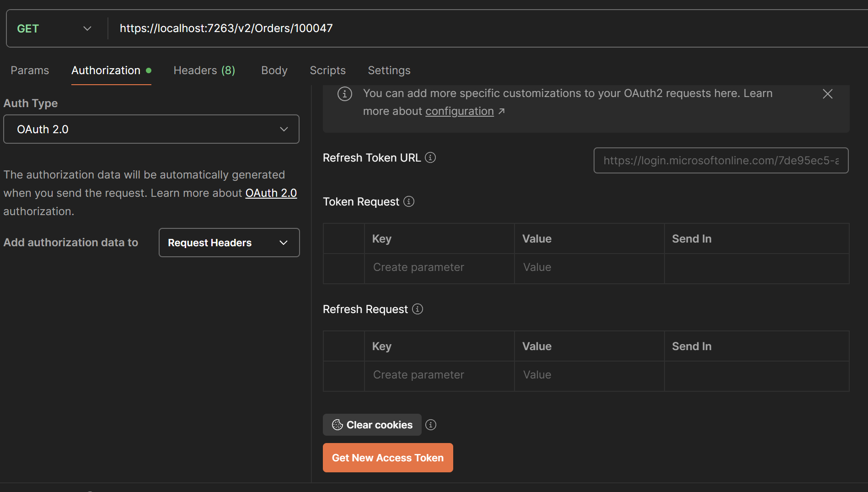Open the Headers (8) tab
The height and width of the screenshot is (492, 868).
204,70
